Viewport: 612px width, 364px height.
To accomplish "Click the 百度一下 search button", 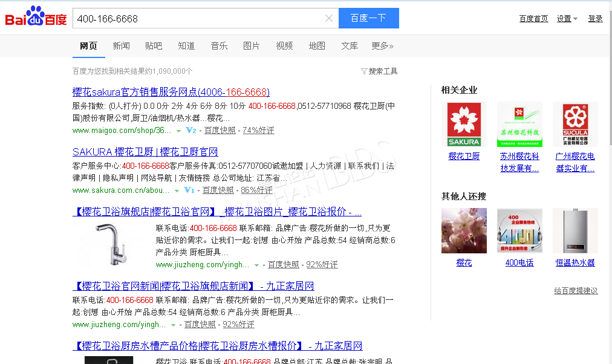I will (369, 18).
